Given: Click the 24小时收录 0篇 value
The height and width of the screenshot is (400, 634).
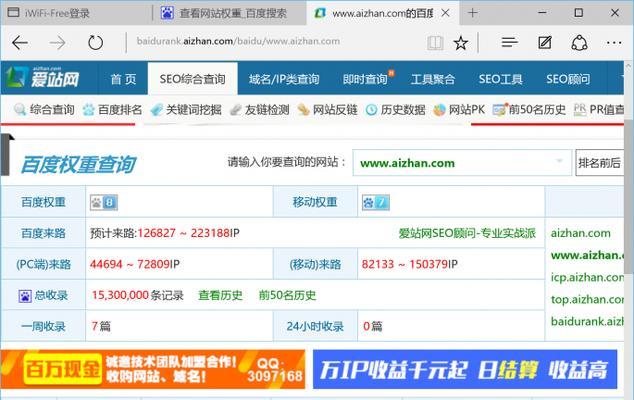Looking at the screenshot, I should coord(372,326).
